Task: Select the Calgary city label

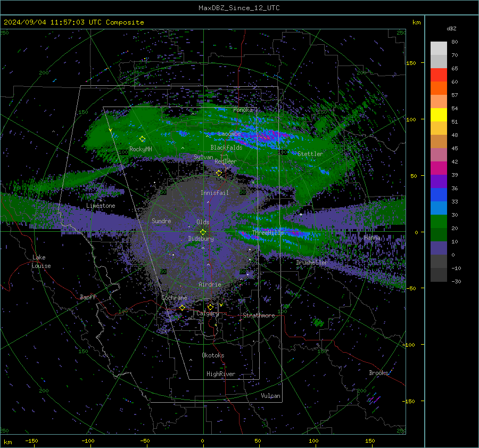Action: click(x=208, y=313)
